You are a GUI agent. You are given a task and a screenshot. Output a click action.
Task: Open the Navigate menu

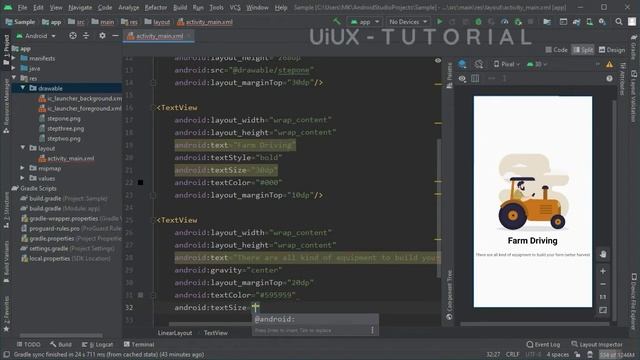tap(80, 7)
